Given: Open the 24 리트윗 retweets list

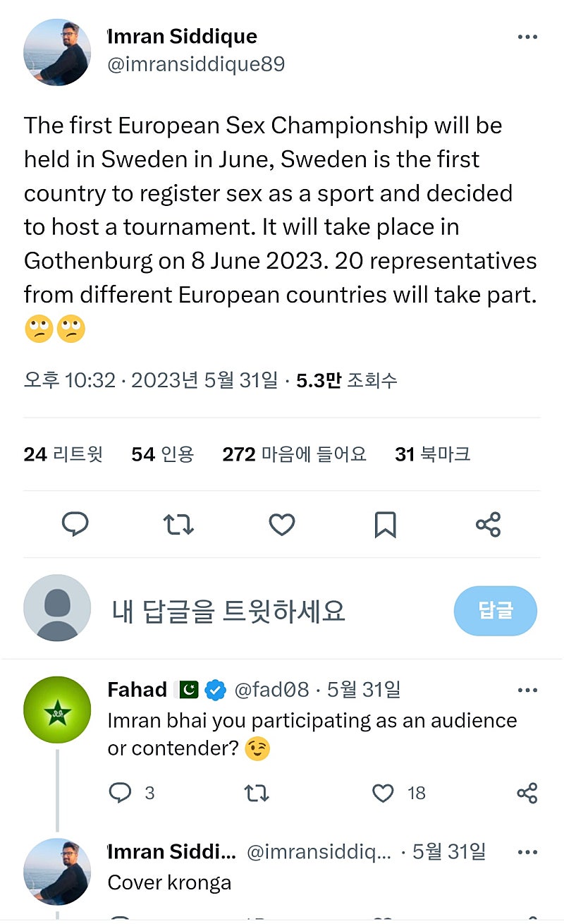Looking at the screenshot, I should [x=63, y=454].
